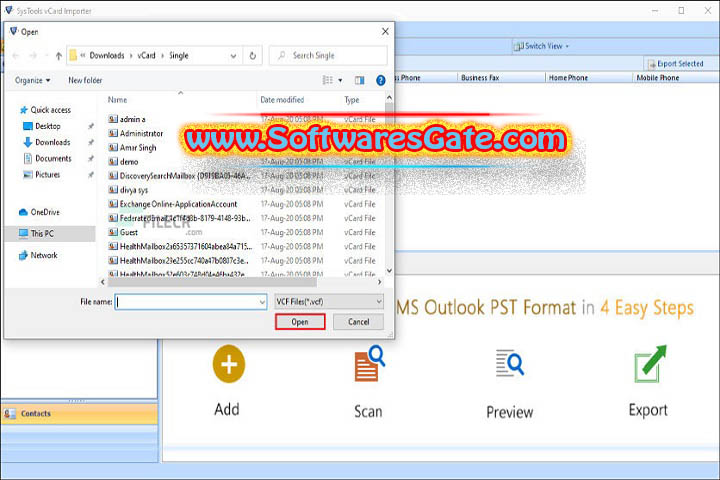720x480 pixels.
Task: Click the file list scroll up arrow
Action: pyautogui.click(x=389, y=97)
